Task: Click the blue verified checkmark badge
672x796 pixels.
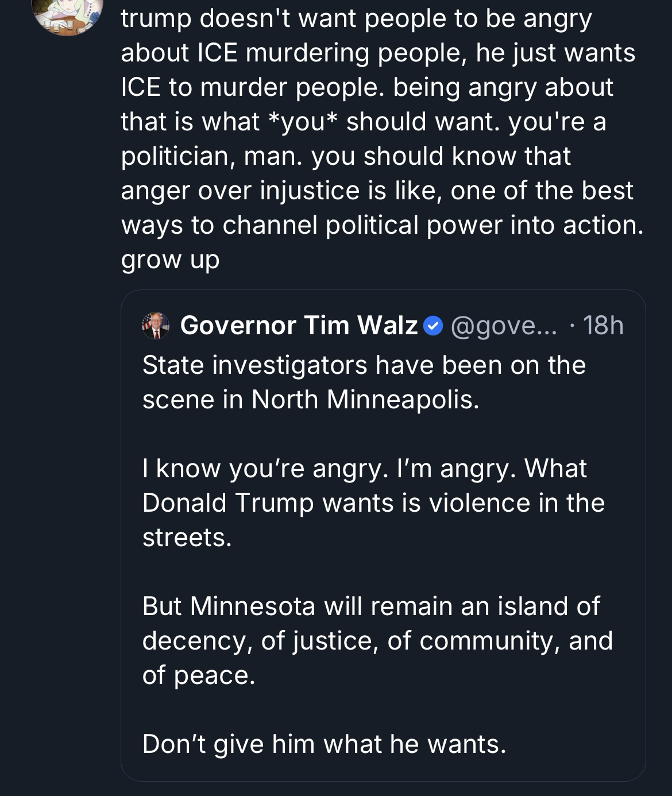Action: click(x=433, y=326)
